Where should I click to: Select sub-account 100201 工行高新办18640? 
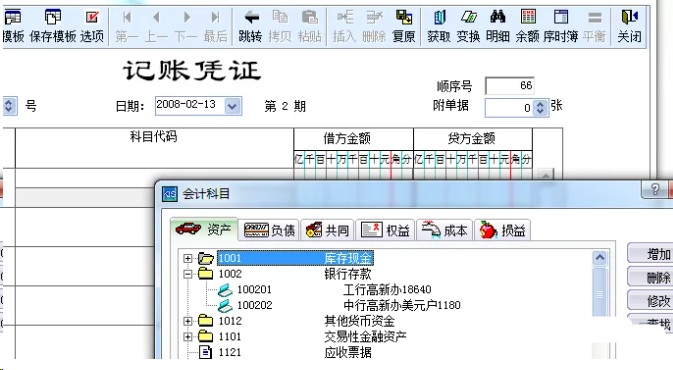click(334, 289)
